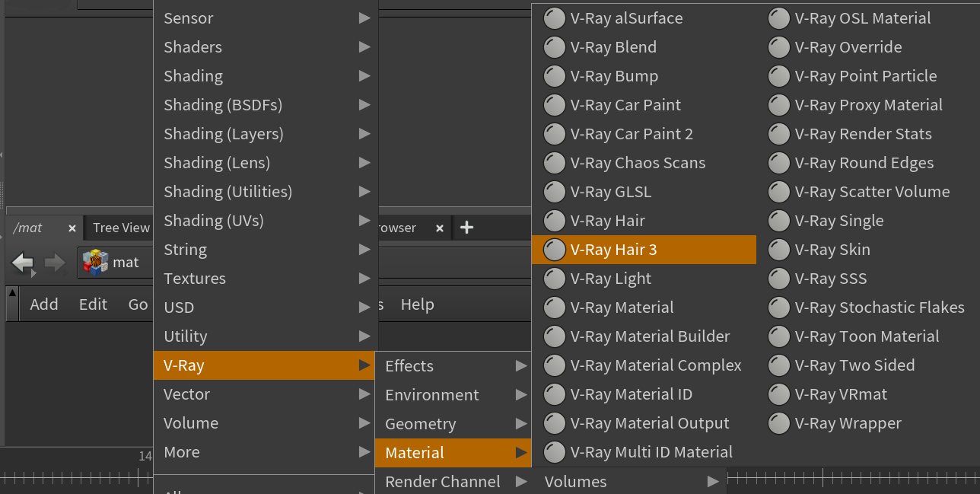
Task: Click the V-Ray Override icon
Action: [779, 47]
